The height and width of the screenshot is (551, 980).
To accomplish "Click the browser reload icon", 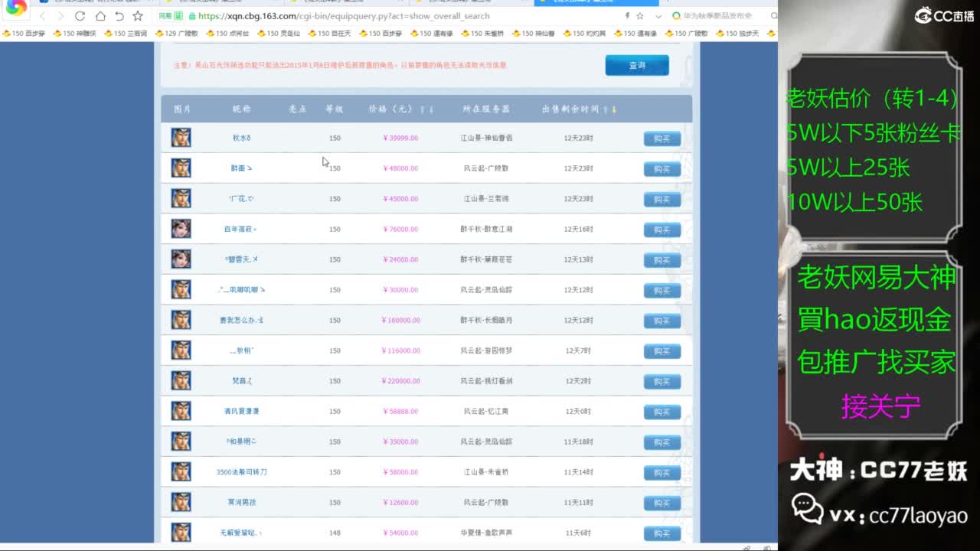I will pos(80,16).
